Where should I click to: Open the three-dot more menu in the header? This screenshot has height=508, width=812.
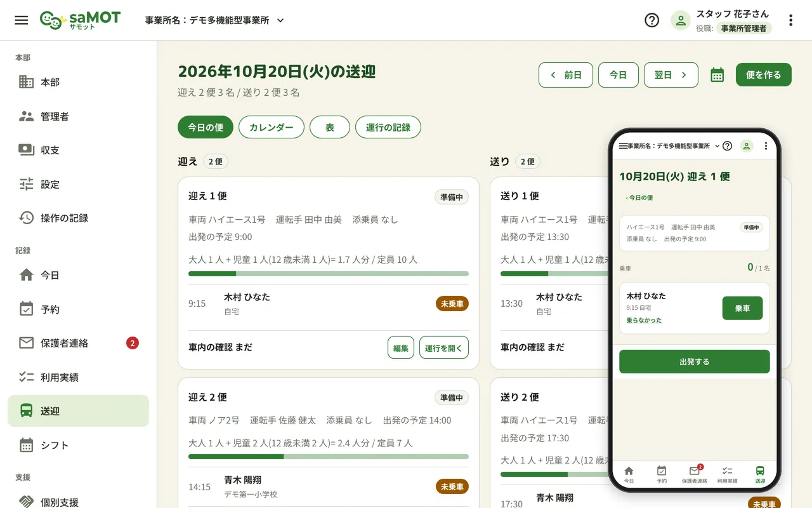pyautogui.click(x=790, y=20)
